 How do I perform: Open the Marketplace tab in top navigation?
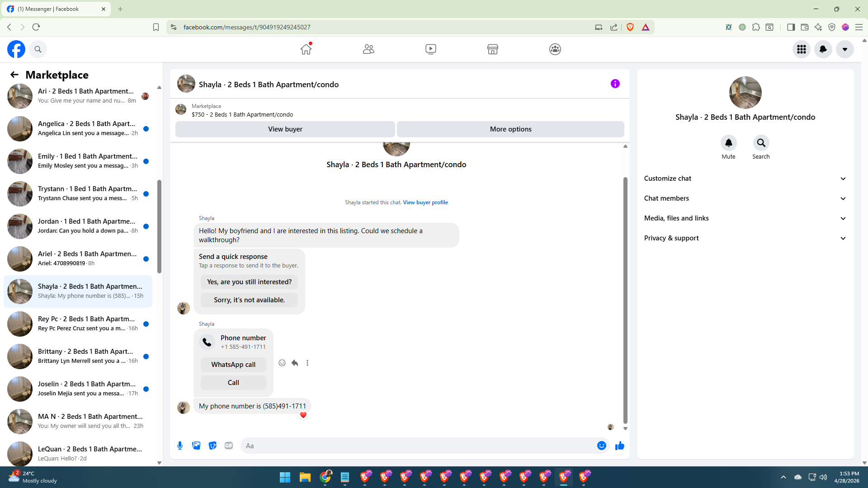[x=492, y=49]
